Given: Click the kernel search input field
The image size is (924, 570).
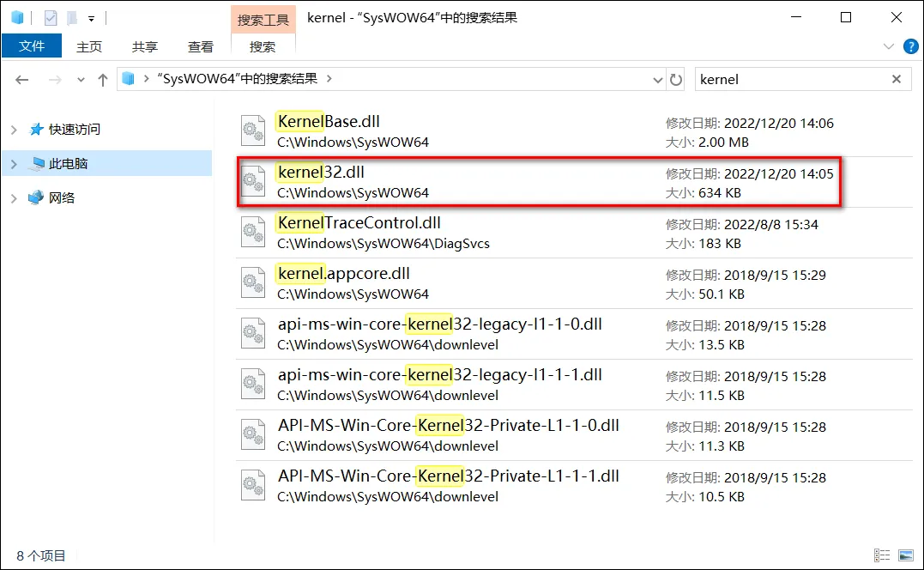Looking at the screenshot, I should pos(791,80).
